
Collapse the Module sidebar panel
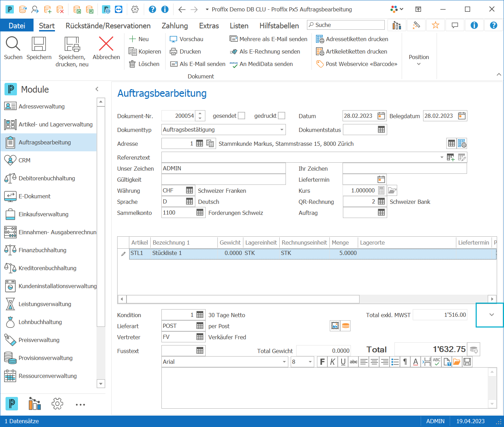97,89
